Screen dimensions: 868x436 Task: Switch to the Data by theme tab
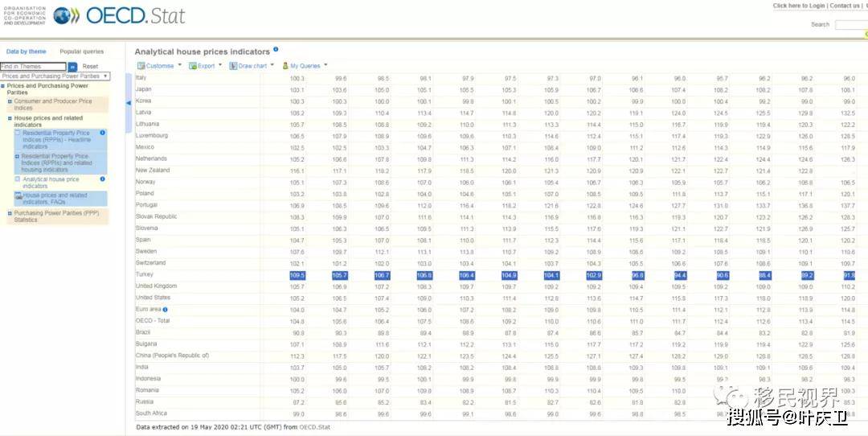(27, 51)
